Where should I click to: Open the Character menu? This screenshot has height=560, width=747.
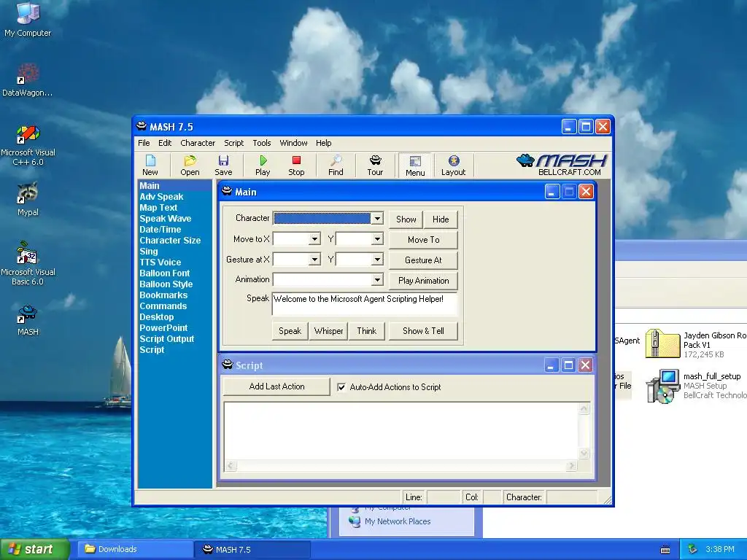[198, 143]
